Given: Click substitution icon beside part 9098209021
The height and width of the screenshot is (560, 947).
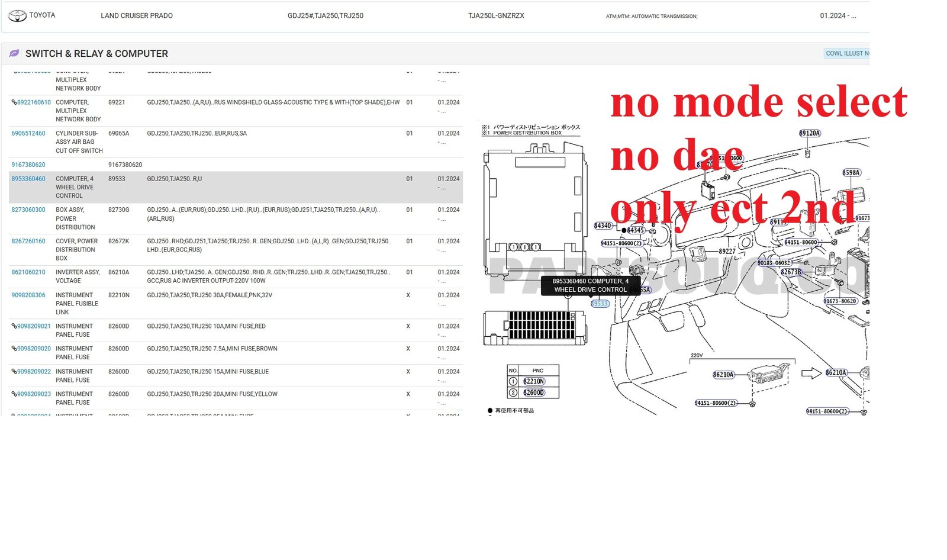Looking at the screenshot, I should tap(14, 326).
